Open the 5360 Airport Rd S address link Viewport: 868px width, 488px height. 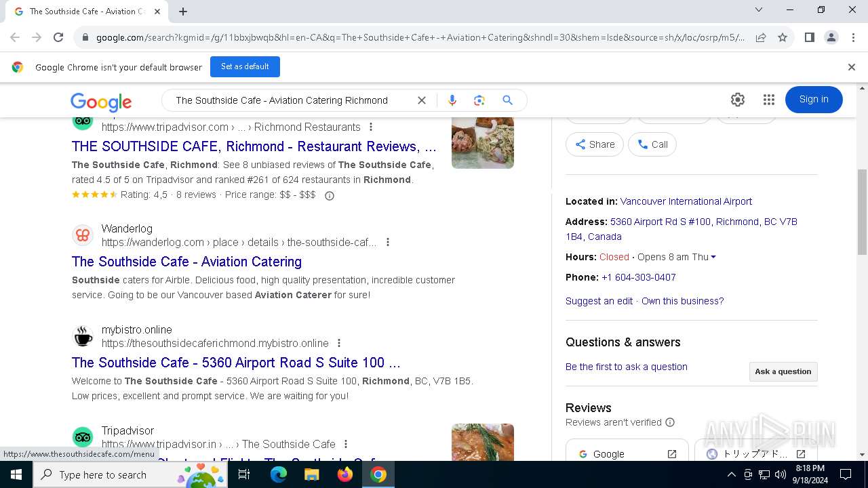(682, 229)
